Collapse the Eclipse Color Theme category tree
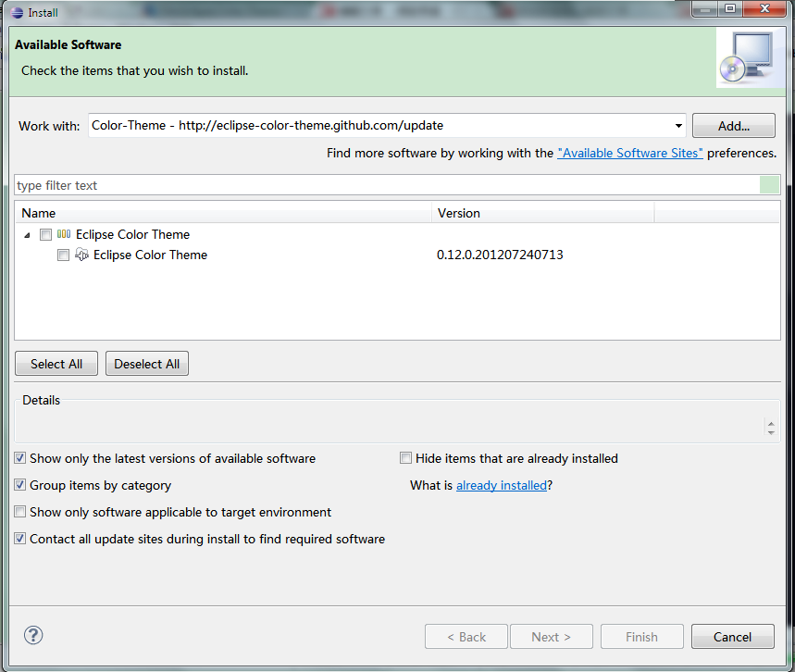 [28, 235]
